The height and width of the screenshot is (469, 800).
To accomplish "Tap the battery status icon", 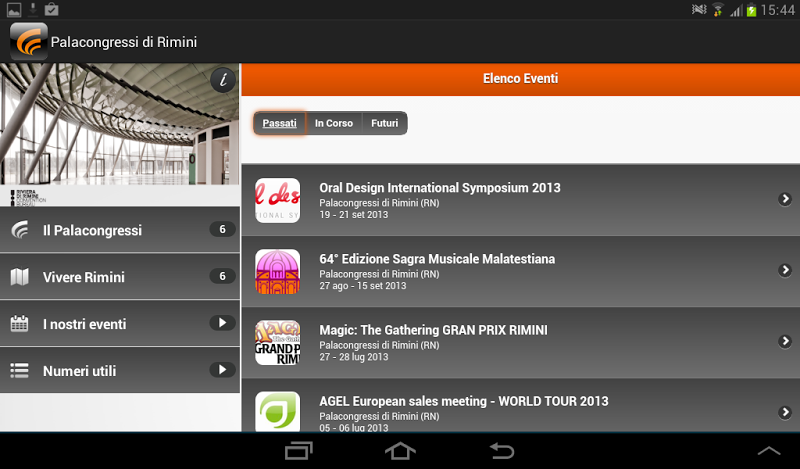I will point(751,10).
